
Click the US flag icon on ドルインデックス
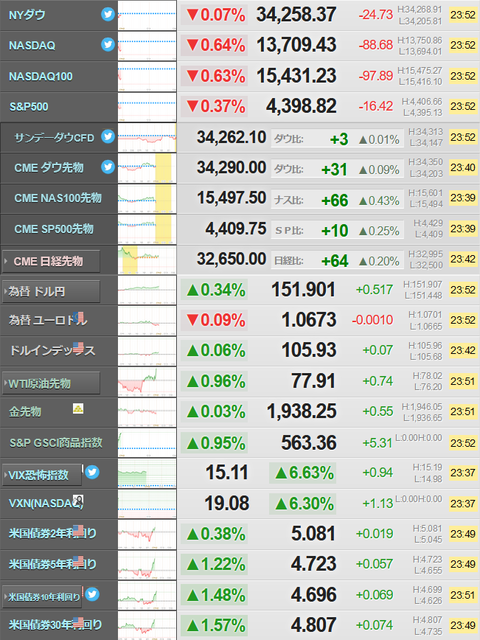78,347
